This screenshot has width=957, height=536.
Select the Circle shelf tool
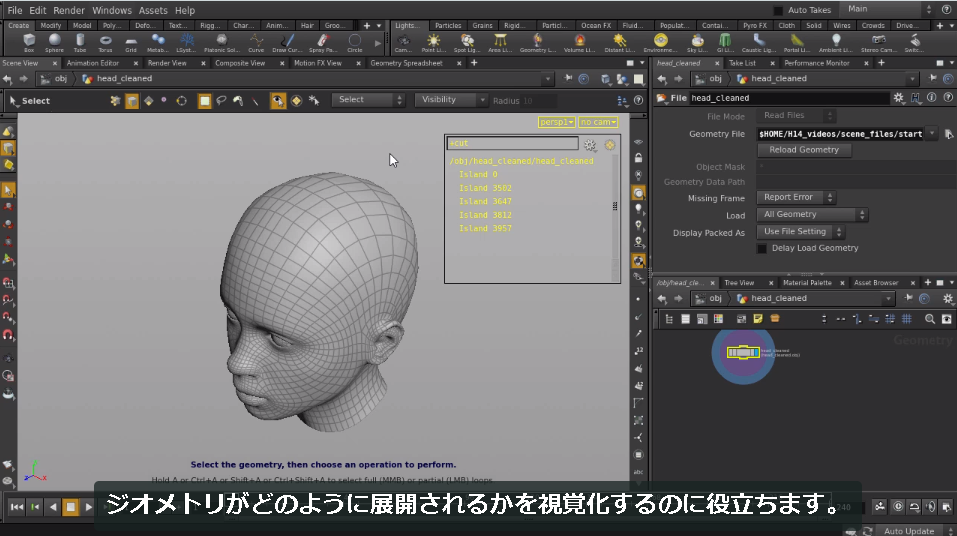pyautogui.click(x=355, y=43)
